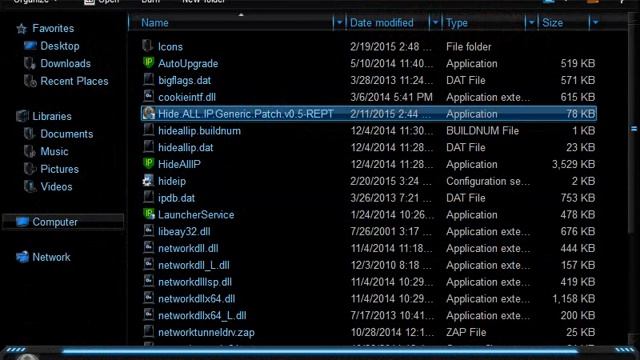
Task: Select Computer in navigation pane
Action: coord(63,222)
